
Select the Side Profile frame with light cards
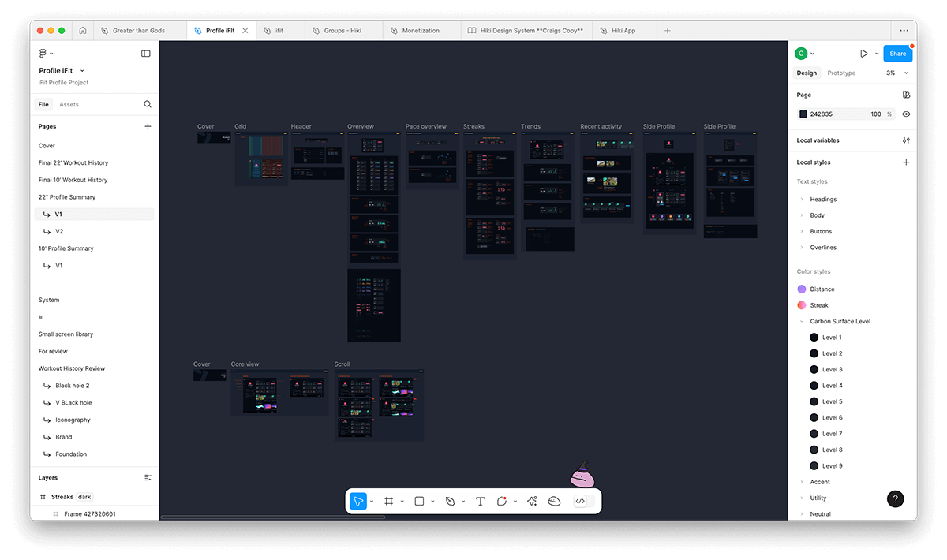tap(730, 185)
